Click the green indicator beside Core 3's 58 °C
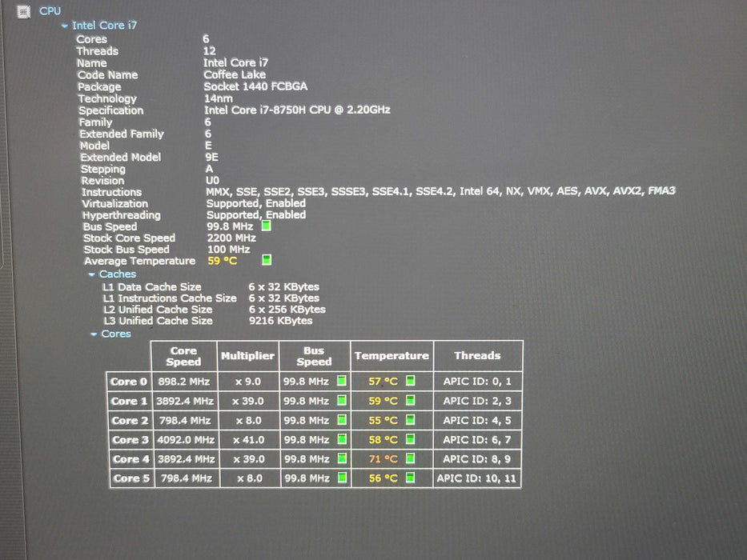747x560 pixels. pyautogui.click(x=410, y=439)
